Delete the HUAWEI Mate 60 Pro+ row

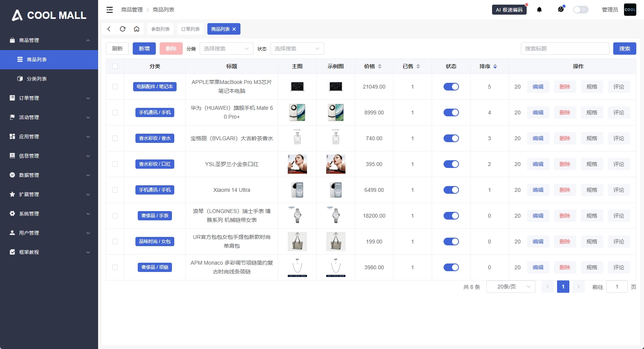(x=565, y=112)
